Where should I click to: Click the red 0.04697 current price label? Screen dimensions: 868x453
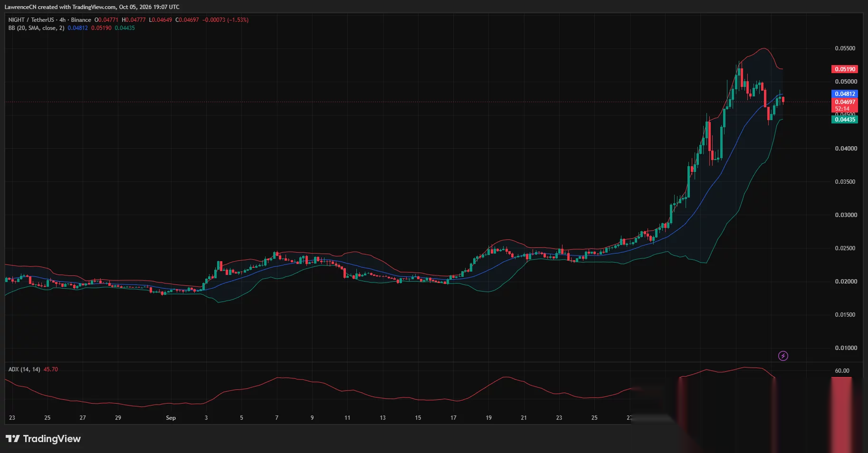click(845, 102)
